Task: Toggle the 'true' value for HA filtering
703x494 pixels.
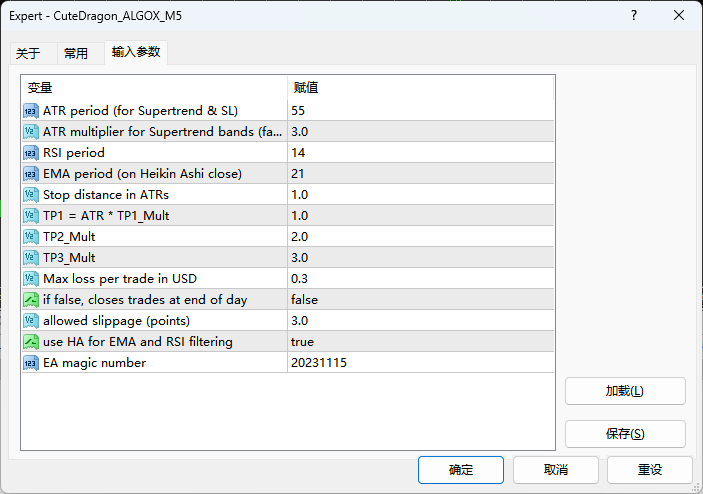Action: pyautogui.click(x=303, y=341)
